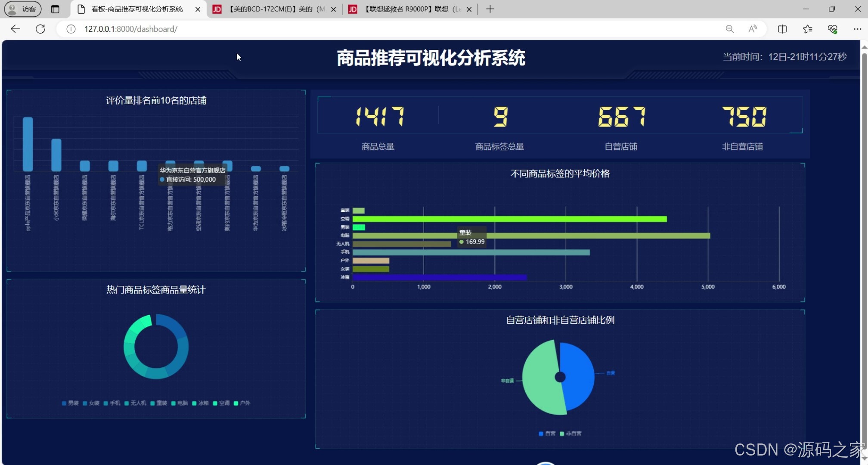Start Read Aloud from address bar
The image size is (868, 465).
(753, 29)
